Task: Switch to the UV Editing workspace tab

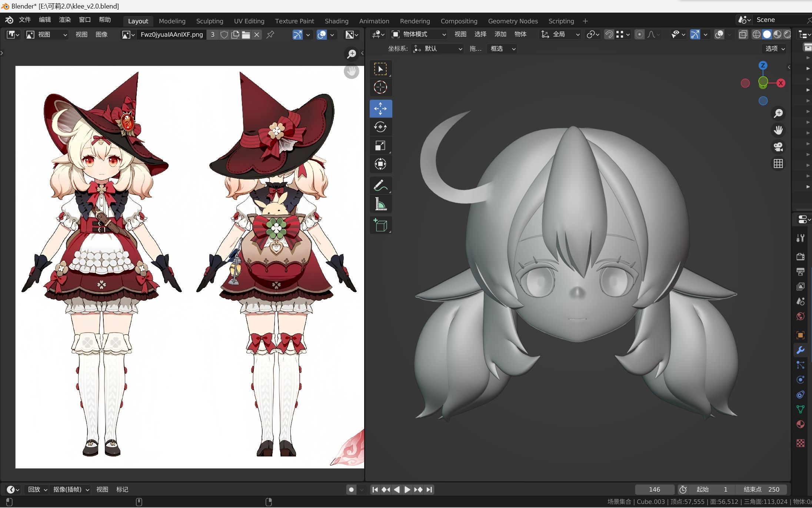Action: [249, 21]
